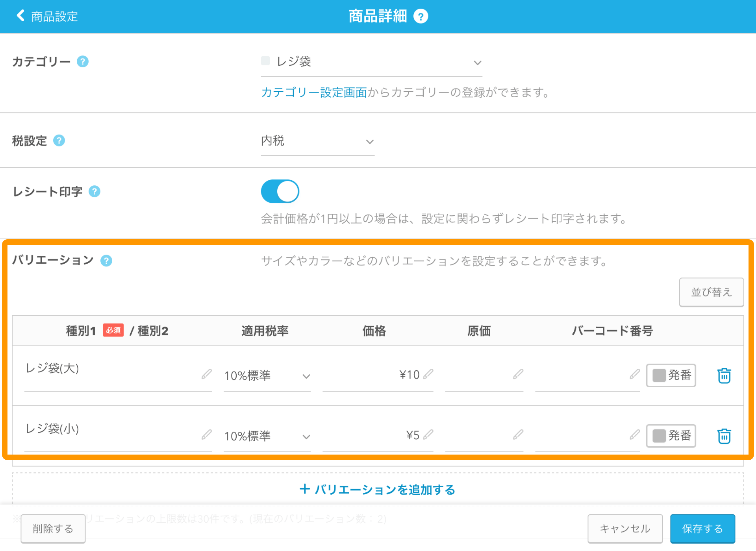
Task: Select the ¥5 price field
Action: pyautogui.click(x=378, y=435)
